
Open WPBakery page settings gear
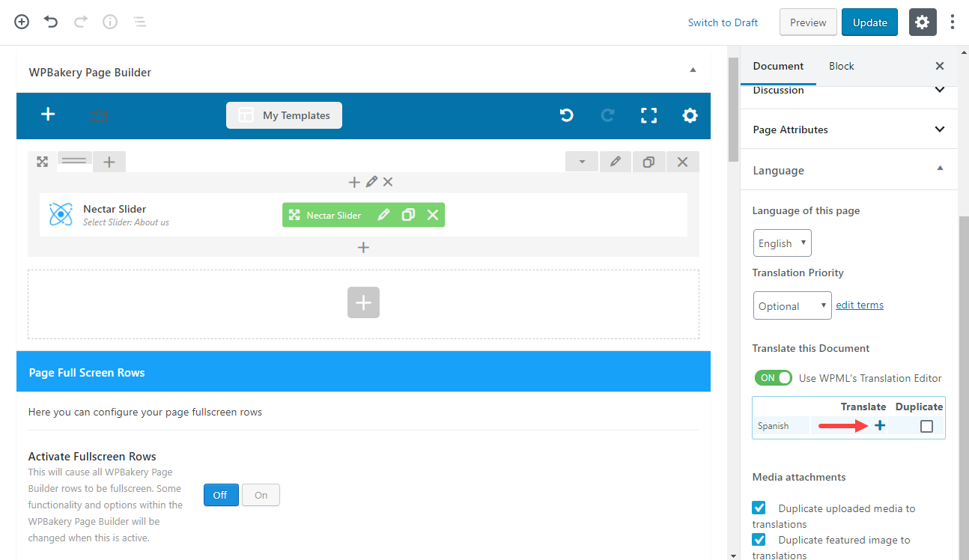coord(690,115)
